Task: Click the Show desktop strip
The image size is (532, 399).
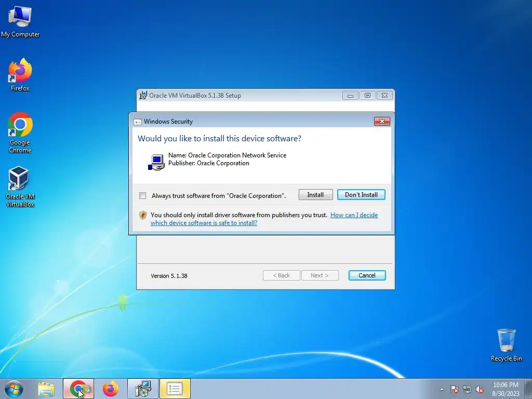Action: [528, 389]
